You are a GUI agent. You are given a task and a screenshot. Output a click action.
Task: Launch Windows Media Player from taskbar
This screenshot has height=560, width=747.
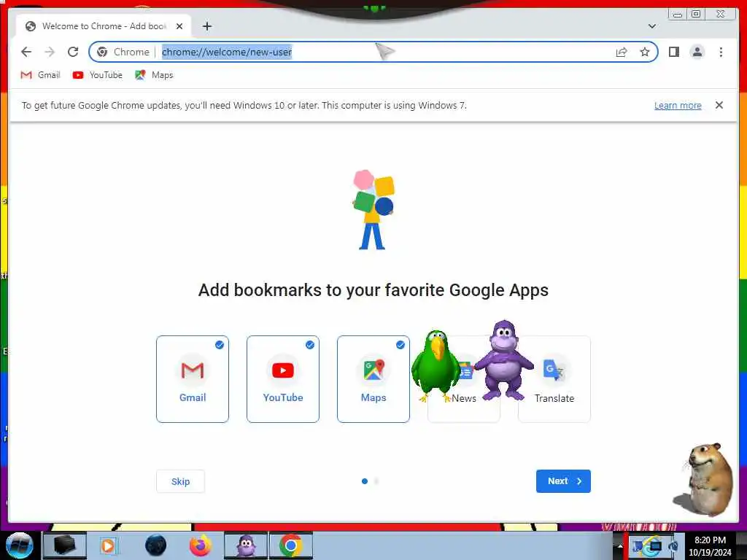tap(109, 545)
